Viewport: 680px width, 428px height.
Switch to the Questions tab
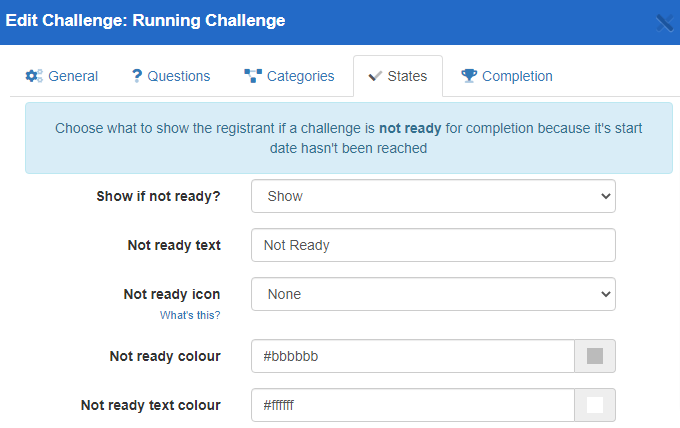(x=170, y=76)
